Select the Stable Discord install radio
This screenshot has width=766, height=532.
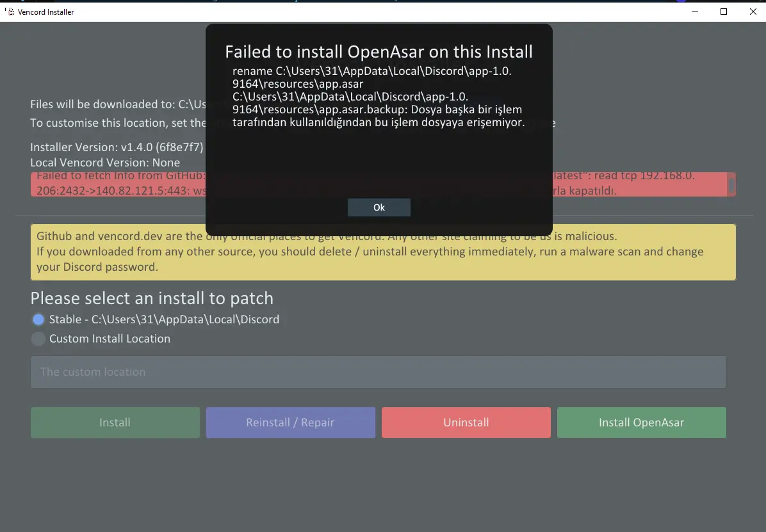[38, 319]
